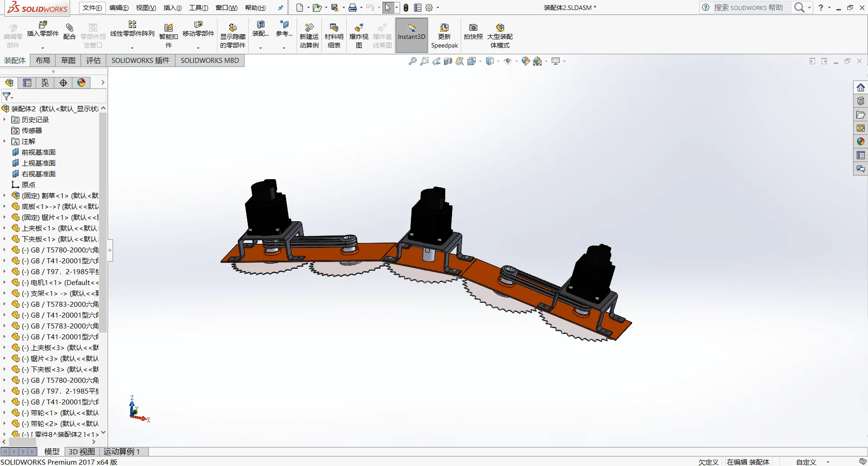
Task: Open the DisplayManager color ball tab
Action: (x=81, y=83)
